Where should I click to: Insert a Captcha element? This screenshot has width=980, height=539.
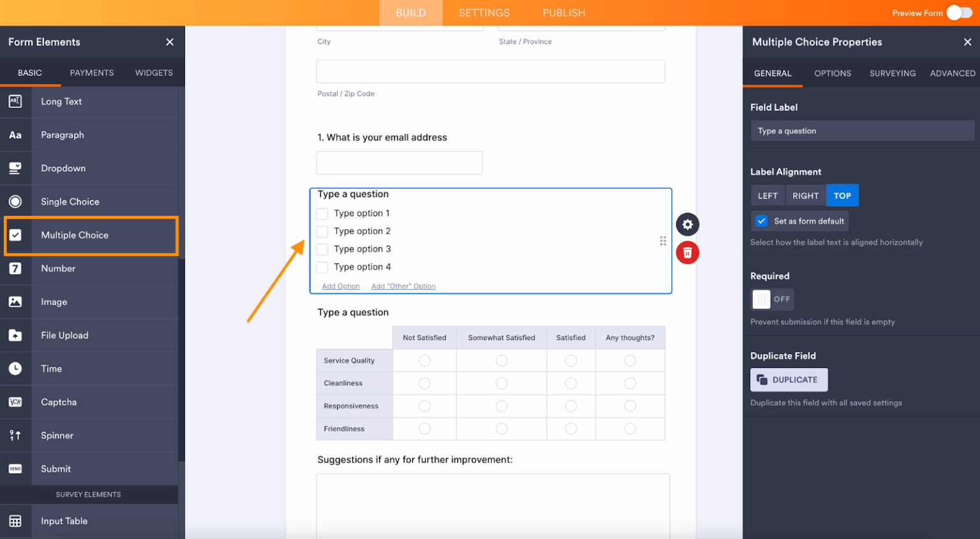[59, 402]
